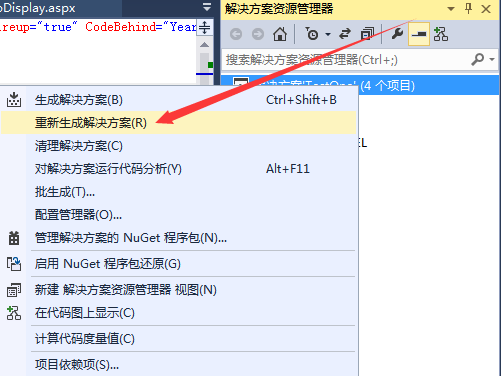
Task: Open Properties via the wrench icon
Action: (x=397, y=34)
